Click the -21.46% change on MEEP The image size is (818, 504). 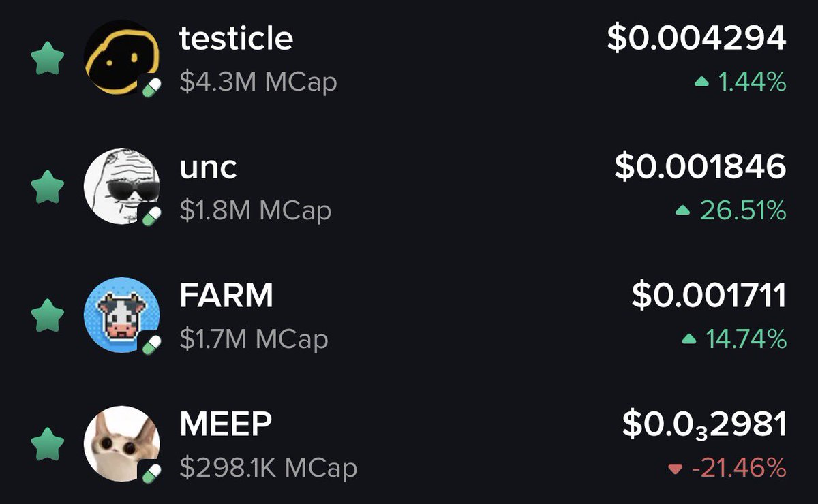pyautogui.click(x=727, y=468)
